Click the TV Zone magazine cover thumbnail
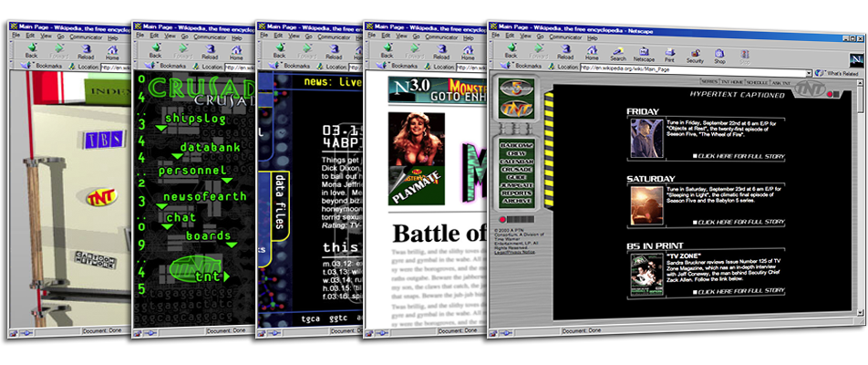The image size is (868, 365). [x=647, y=274]
